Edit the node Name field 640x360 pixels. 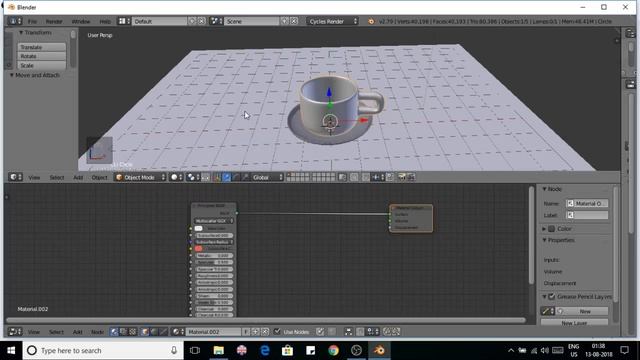tap(587, 203)
